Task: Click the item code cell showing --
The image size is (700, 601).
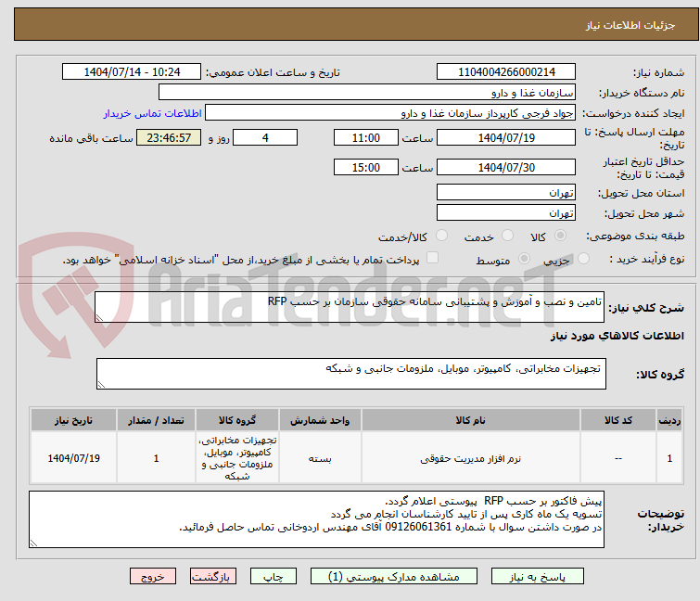Action: pos(618,458)
